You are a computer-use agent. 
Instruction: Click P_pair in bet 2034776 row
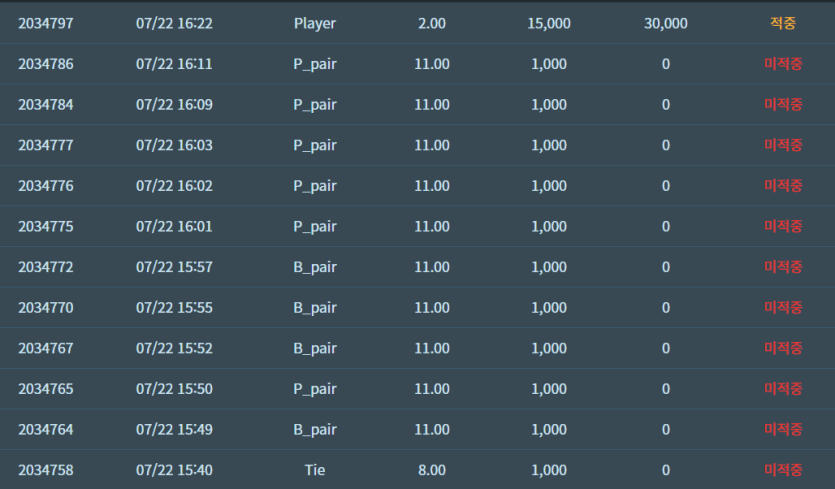[x=315, y=186]
